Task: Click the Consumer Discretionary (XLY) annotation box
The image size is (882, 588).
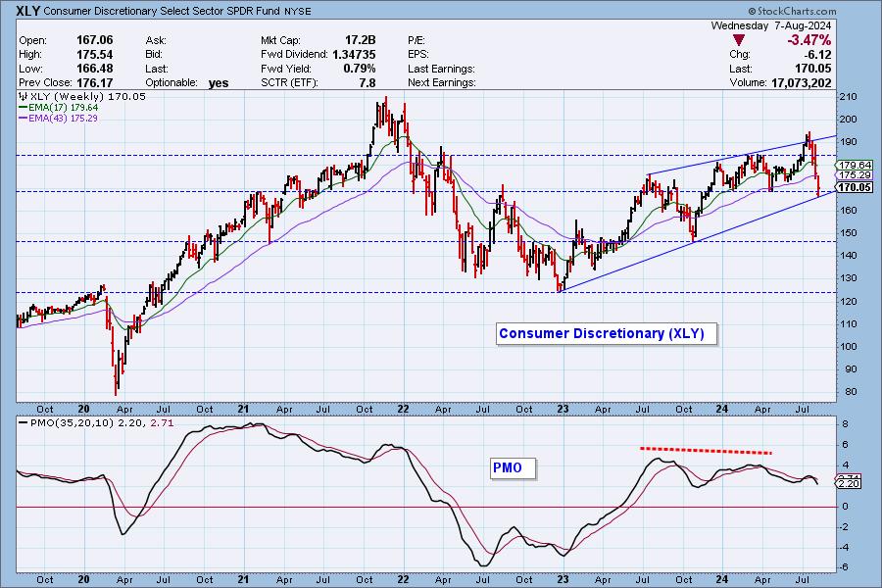Action: tap(607, 333)
